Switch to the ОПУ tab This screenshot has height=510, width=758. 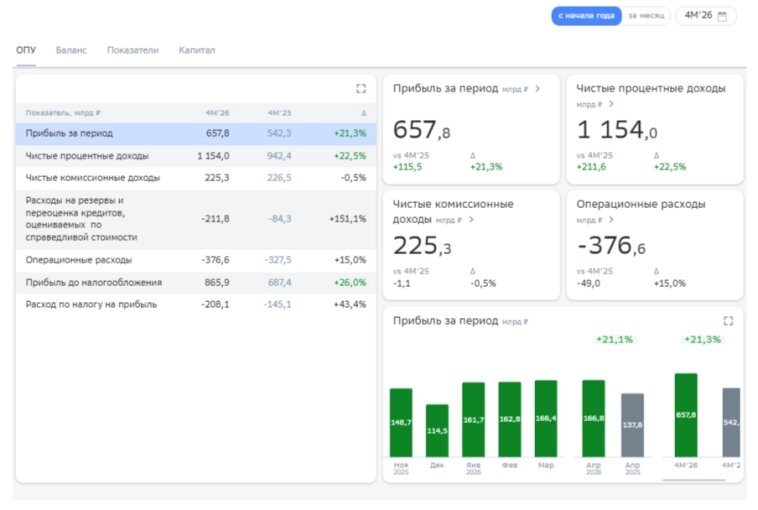coord(26,50)
